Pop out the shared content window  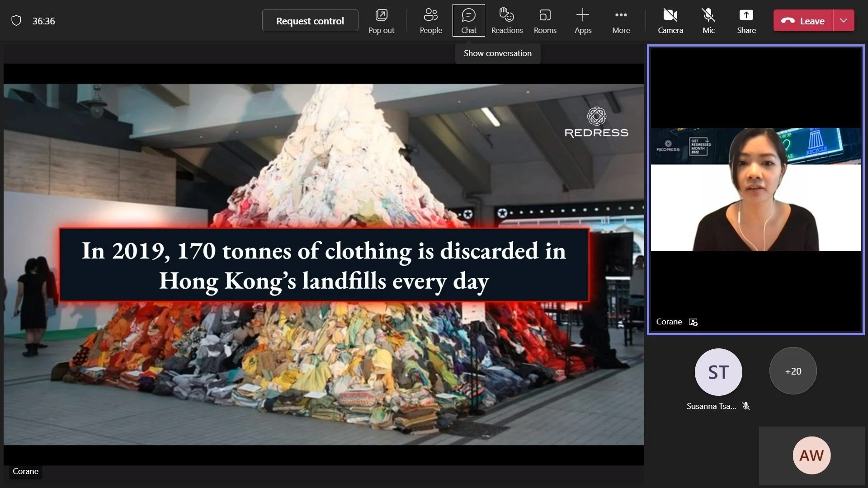pyautogui.click(x=381, y=20)
